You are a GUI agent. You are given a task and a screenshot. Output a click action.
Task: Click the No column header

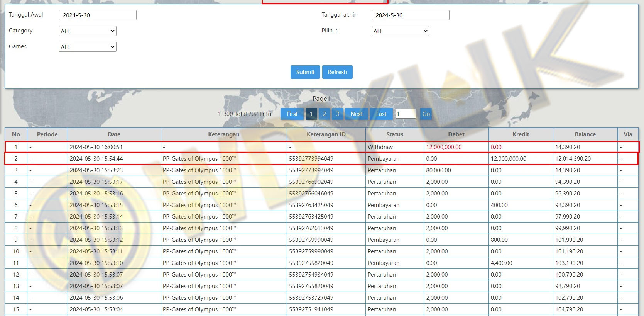16,134
